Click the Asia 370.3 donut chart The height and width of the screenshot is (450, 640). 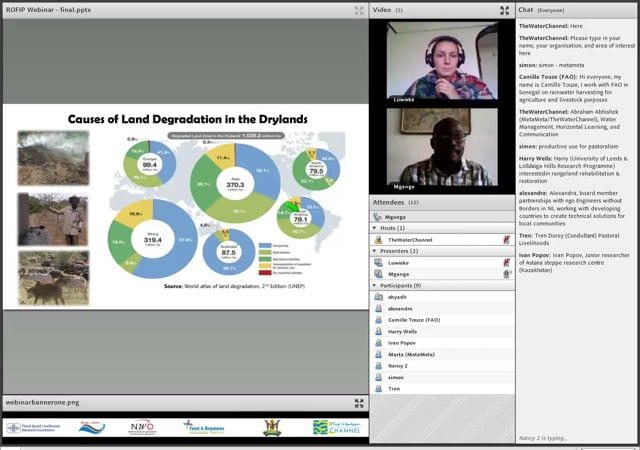pos(235,183)
